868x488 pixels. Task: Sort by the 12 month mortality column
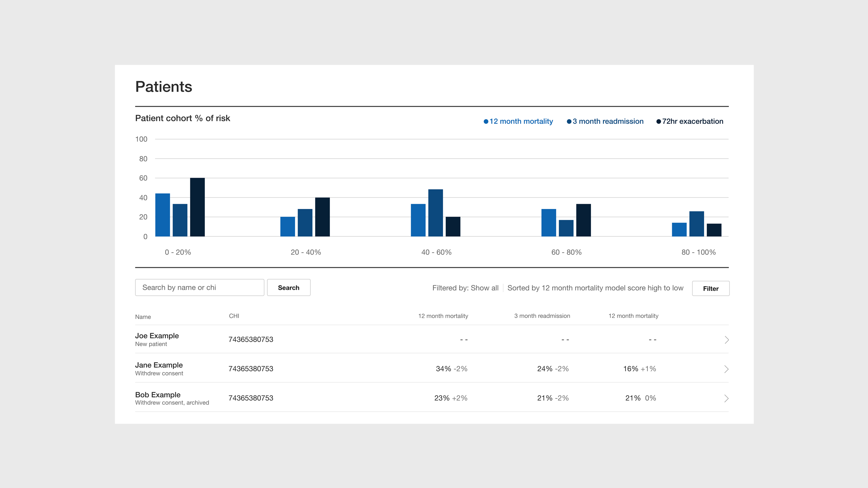point(443,316)
